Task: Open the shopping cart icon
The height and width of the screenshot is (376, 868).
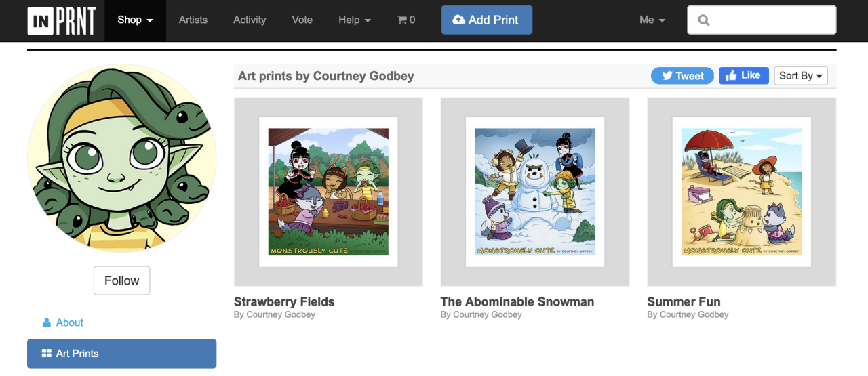Action: [x=402, y=20]
